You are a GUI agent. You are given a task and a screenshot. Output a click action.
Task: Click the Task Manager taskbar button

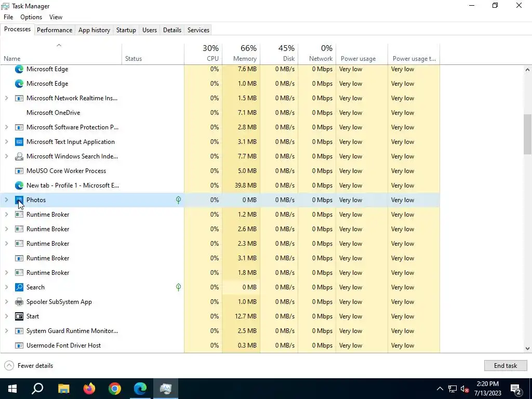coord(166,389)
